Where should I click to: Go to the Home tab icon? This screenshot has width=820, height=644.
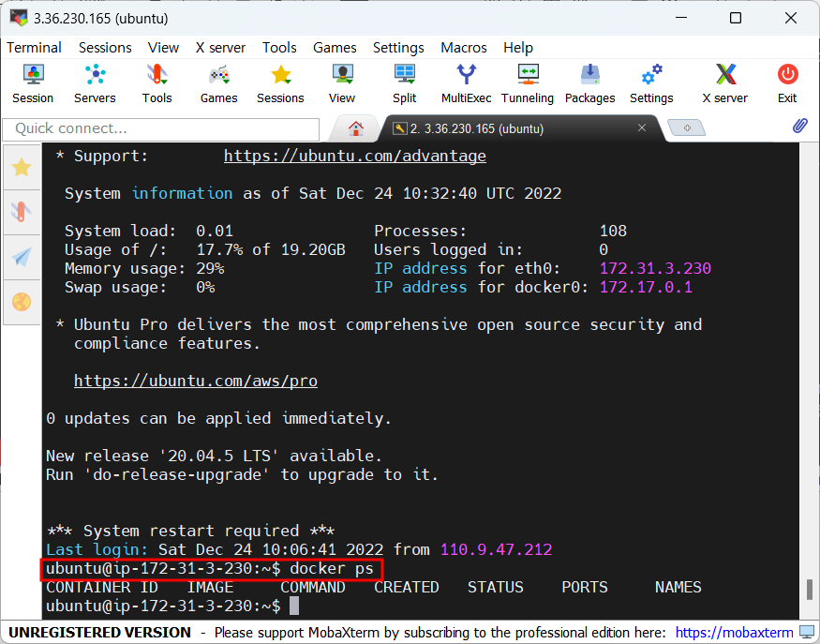tap(355, 128)
